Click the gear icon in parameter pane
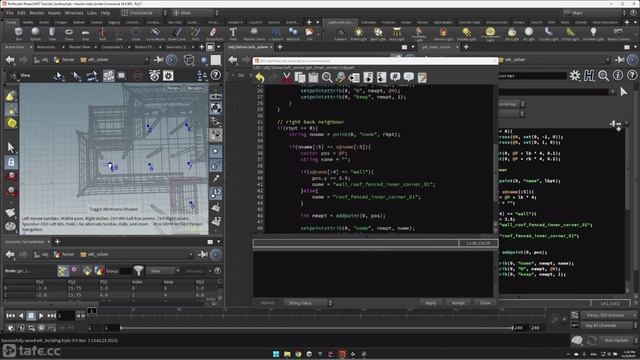The width and height of the screenshot is (640, 360). click(x=575, y=76)
